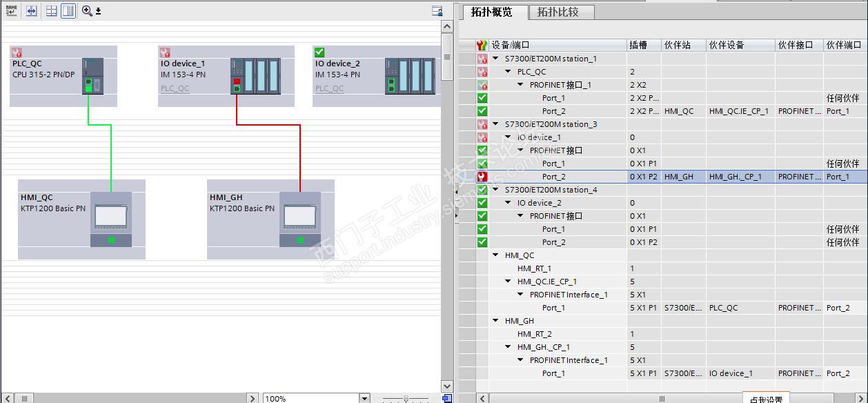
Task: Select Port_2 row with partner HMI_GH
Action: (662, 177)
